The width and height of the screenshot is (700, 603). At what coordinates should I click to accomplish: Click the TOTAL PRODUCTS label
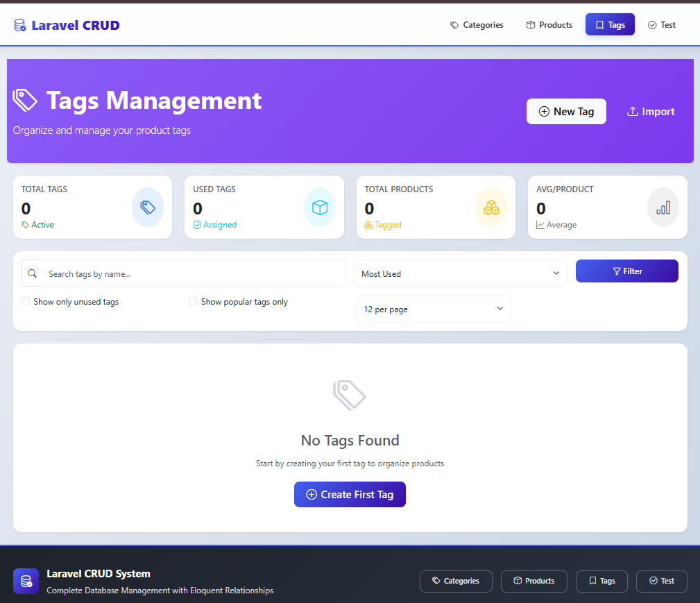(x=399, y=189)
